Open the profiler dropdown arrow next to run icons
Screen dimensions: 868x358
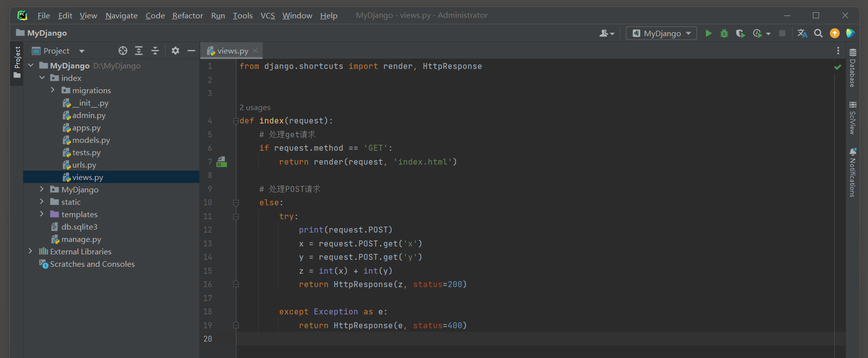[x=768, y=34]
